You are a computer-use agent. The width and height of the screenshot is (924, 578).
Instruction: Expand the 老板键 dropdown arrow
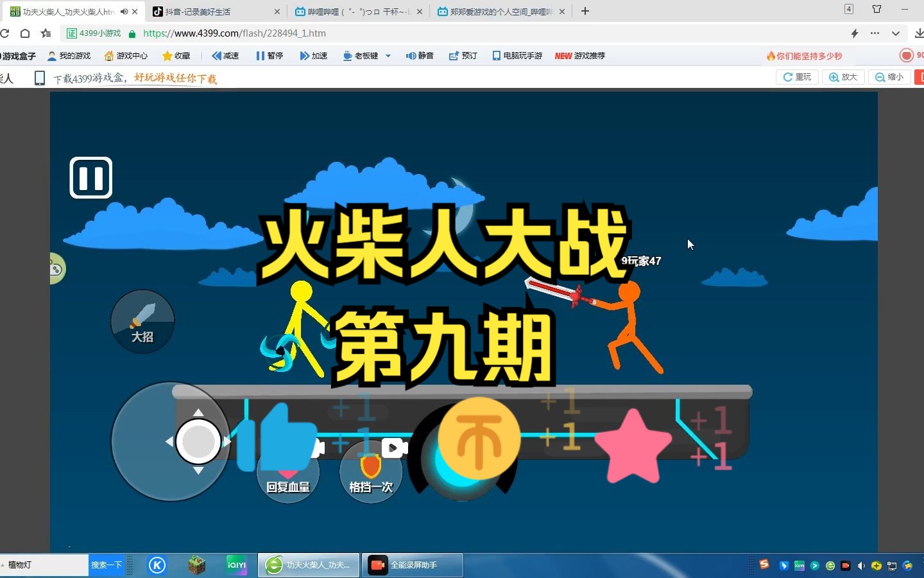(x=388, y=56)
